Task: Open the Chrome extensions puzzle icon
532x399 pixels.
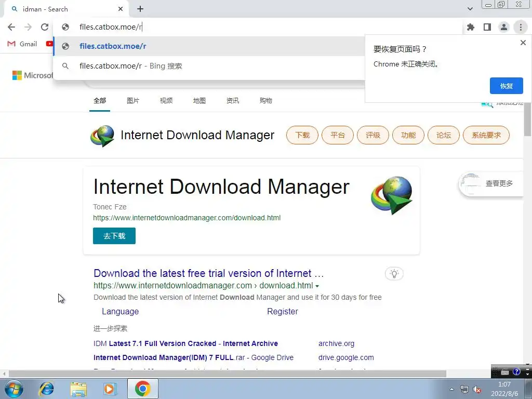Action: [471, 27]
